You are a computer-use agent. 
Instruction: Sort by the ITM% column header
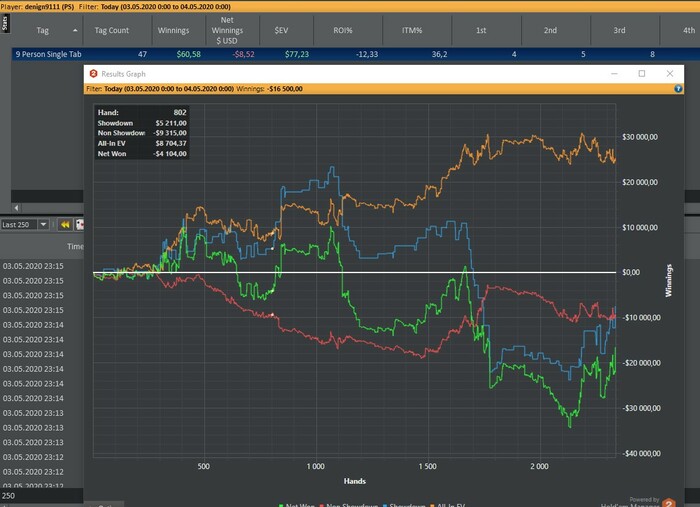coord(412,30)
